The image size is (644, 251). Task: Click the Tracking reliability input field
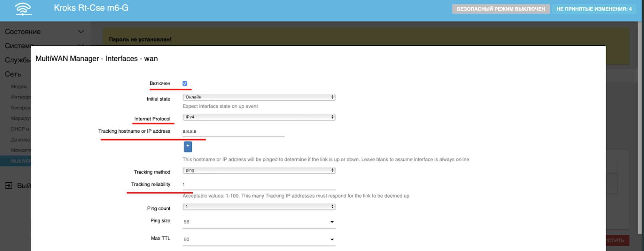coord(259,185)
